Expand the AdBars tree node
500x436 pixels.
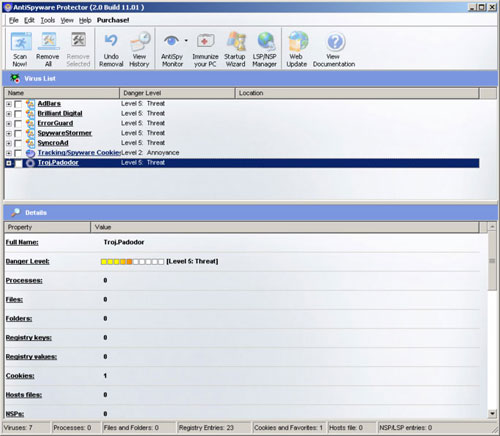pos(9,104)
